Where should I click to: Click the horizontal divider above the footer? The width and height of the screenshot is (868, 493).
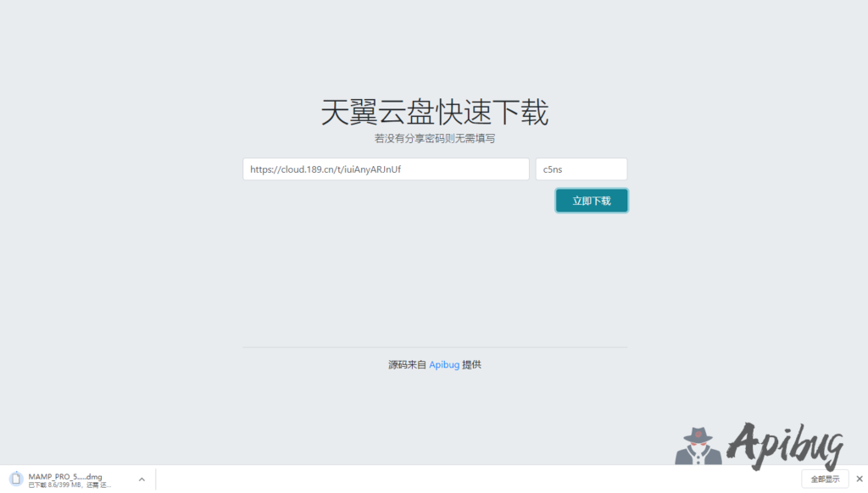[434, 347]
